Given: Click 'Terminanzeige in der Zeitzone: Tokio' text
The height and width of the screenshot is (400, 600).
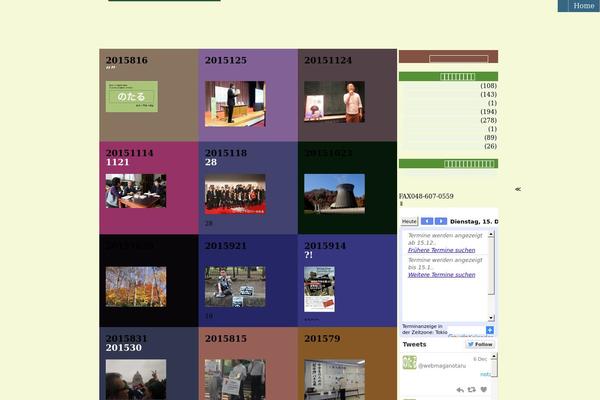Looking at the screenshot, I should 424,329.
